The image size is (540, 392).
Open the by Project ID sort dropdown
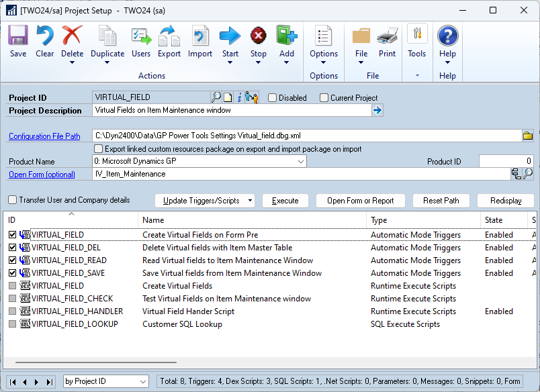pos(106,381)
